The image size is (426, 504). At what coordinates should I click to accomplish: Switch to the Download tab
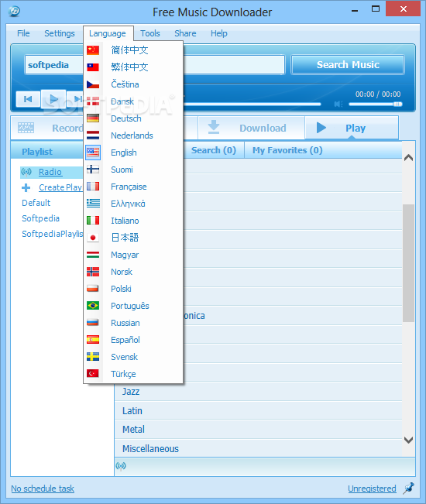251,128
